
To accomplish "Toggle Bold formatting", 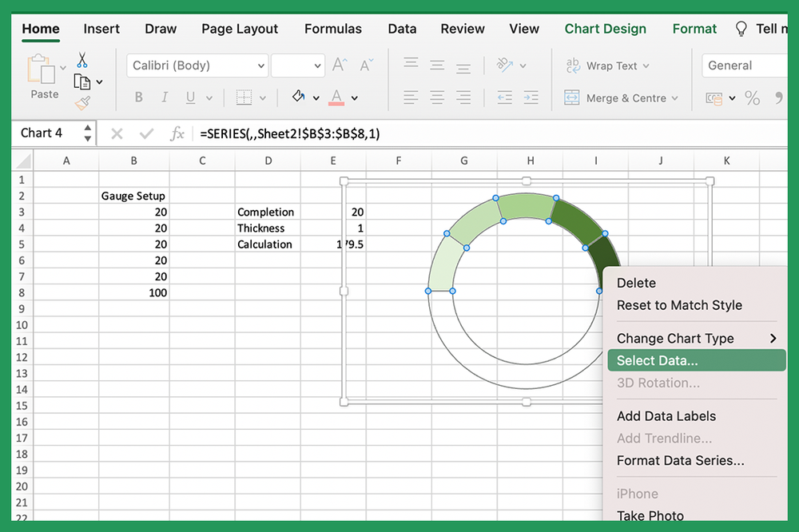I will pyautogui.click(x=138, y=97).
